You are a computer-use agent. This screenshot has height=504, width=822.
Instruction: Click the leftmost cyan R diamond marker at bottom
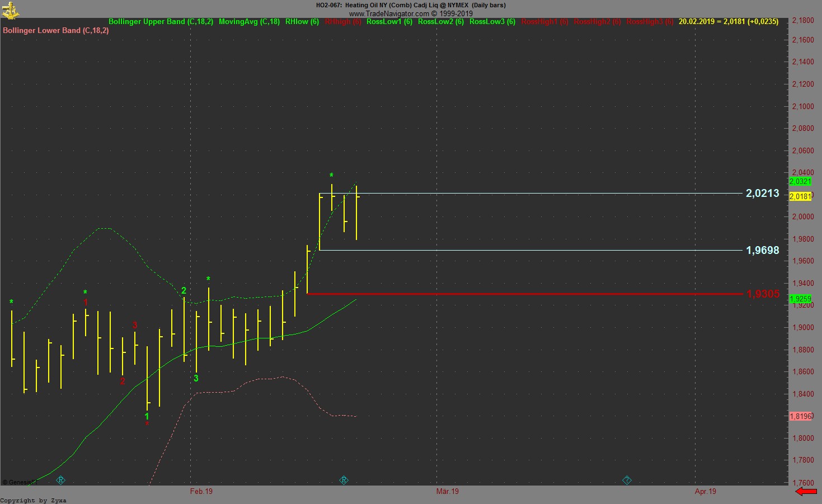click(60, 480)
